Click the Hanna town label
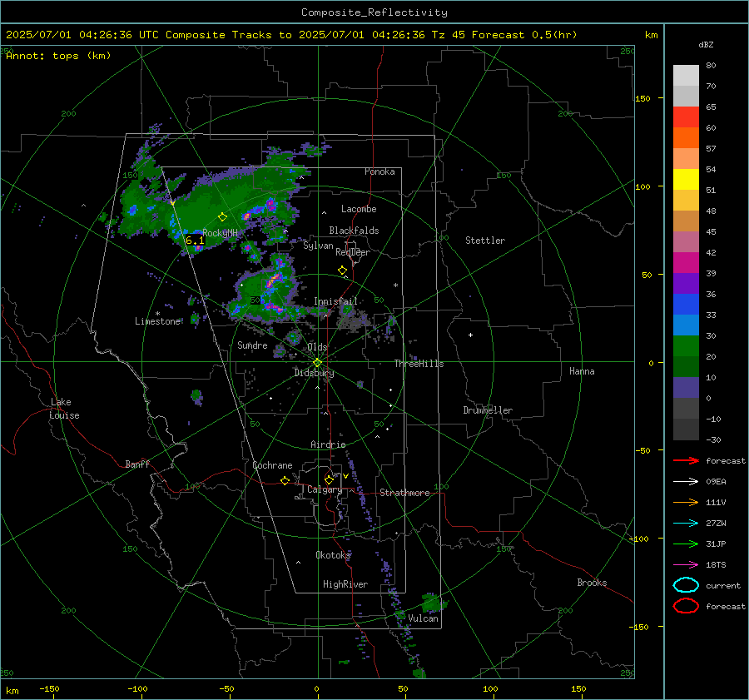 click(x=582, y=371)
